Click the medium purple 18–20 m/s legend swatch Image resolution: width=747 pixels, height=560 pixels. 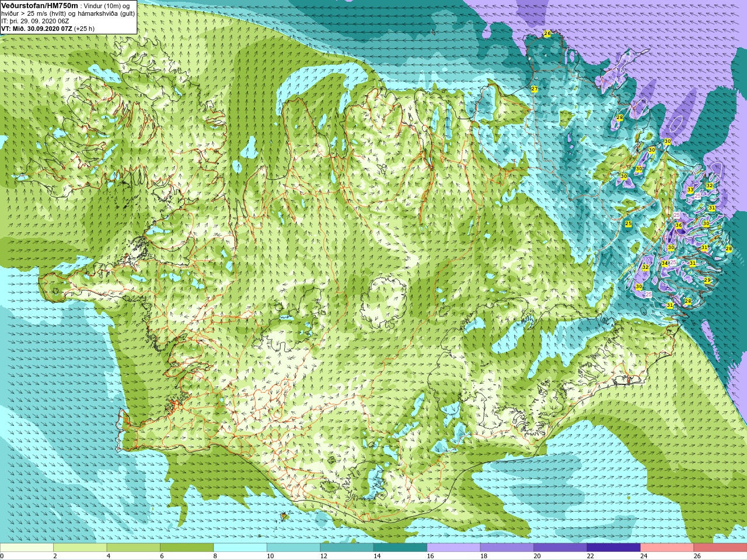[x=507, y=548]
